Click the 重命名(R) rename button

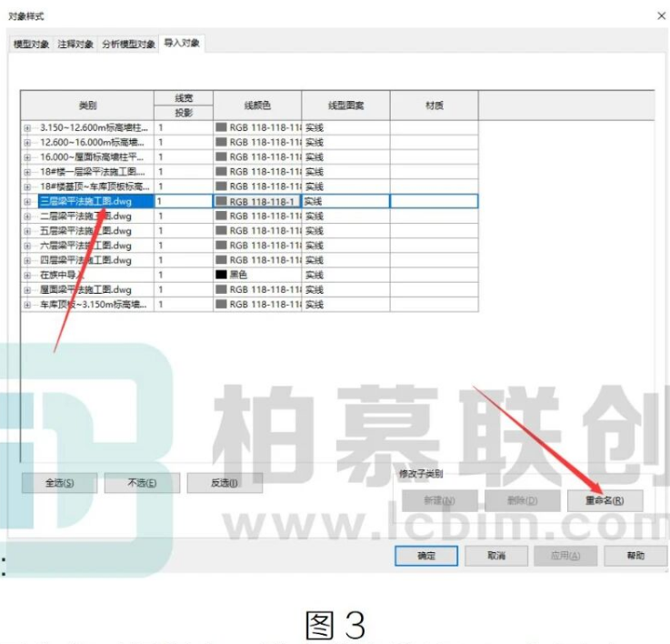pyautogui.click(x=605, y=501)
